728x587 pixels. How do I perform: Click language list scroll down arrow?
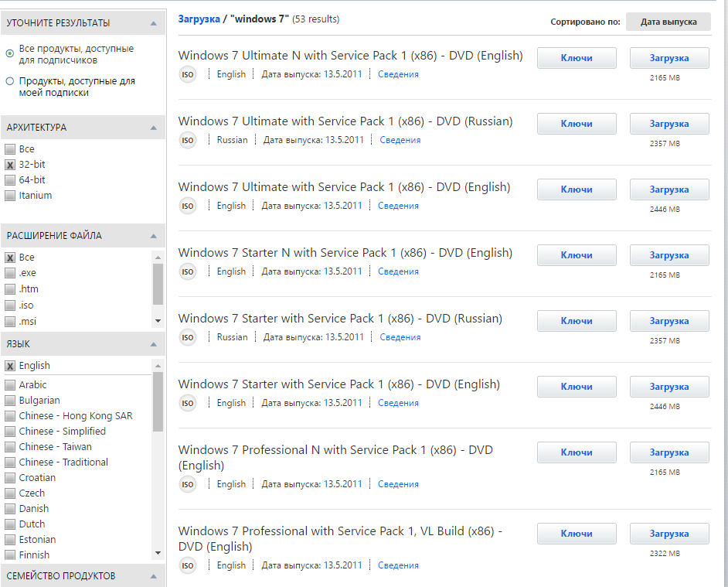[x=158, y=553]
